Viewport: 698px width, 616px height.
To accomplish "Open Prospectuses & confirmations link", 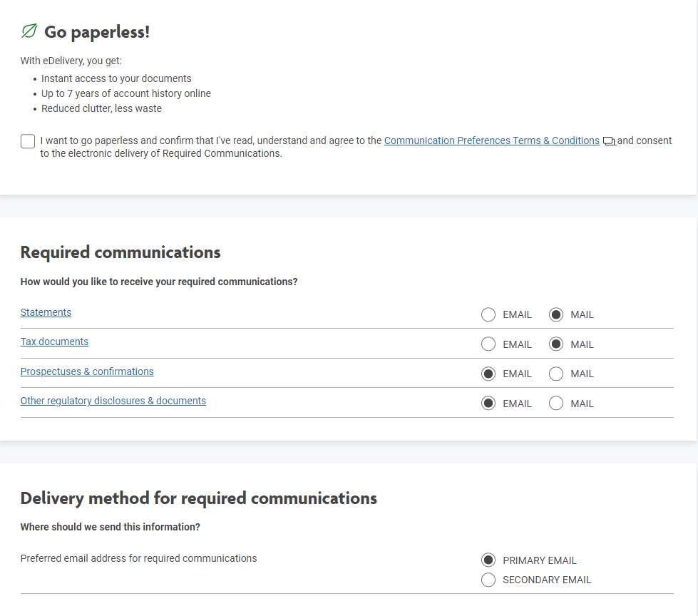I will pyautogui.click(x=87, y=371).
